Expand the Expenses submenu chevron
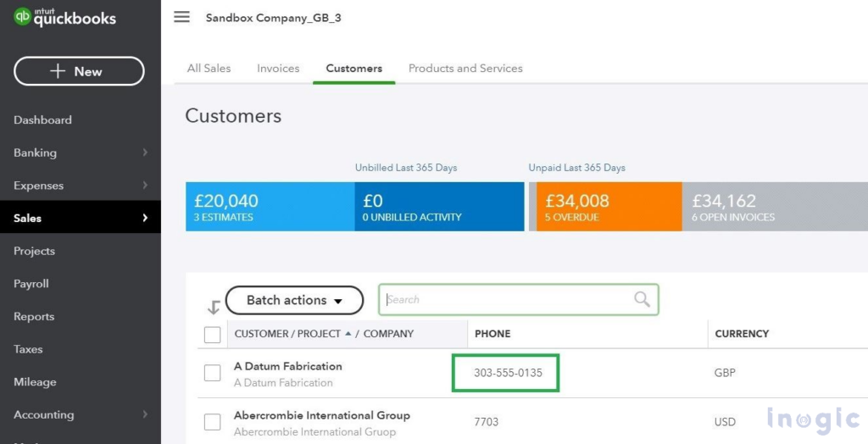This screenshot has height=444, width=868. pos(145,185)
